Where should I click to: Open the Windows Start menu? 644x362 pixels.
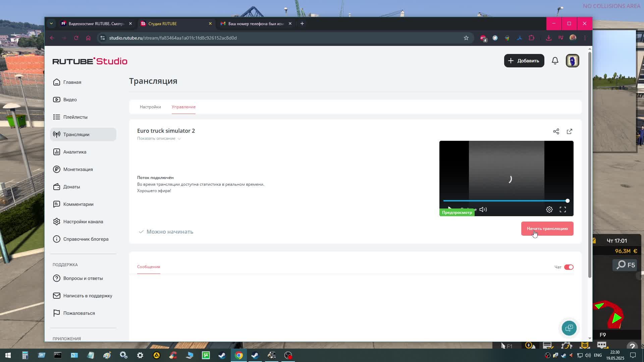[x=8, y=355]
